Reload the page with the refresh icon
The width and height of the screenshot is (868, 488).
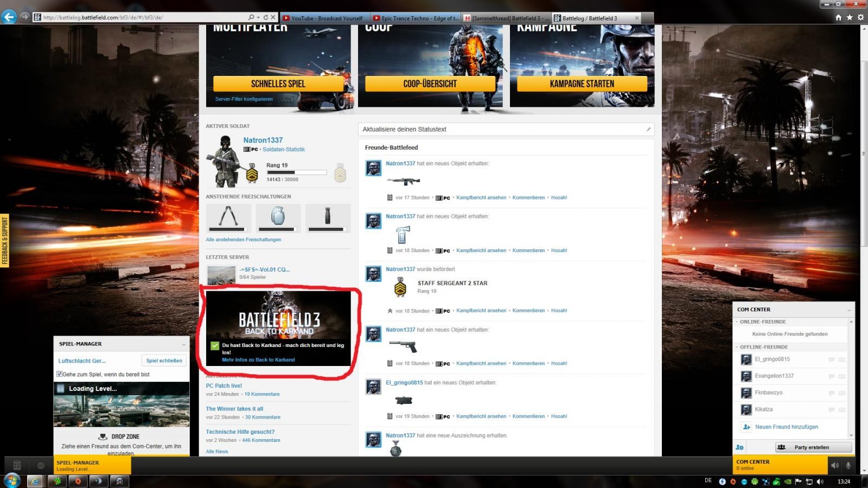266,17
